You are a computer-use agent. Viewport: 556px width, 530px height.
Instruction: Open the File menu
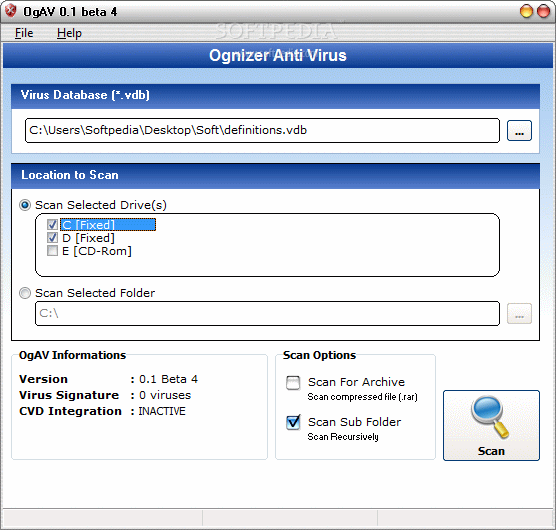(x=24, y=33)
